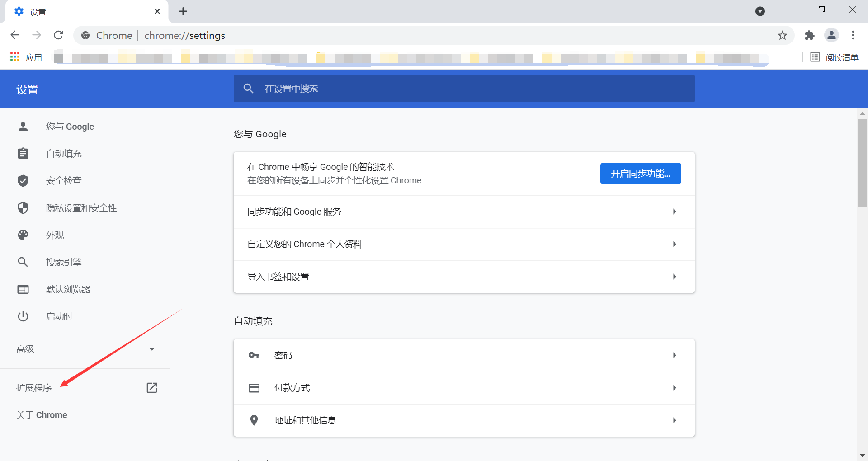The height and width of the screenshot is (461, 868).
Task: Open 导入书签和设置 row arrow
Action: pos(675,277)
